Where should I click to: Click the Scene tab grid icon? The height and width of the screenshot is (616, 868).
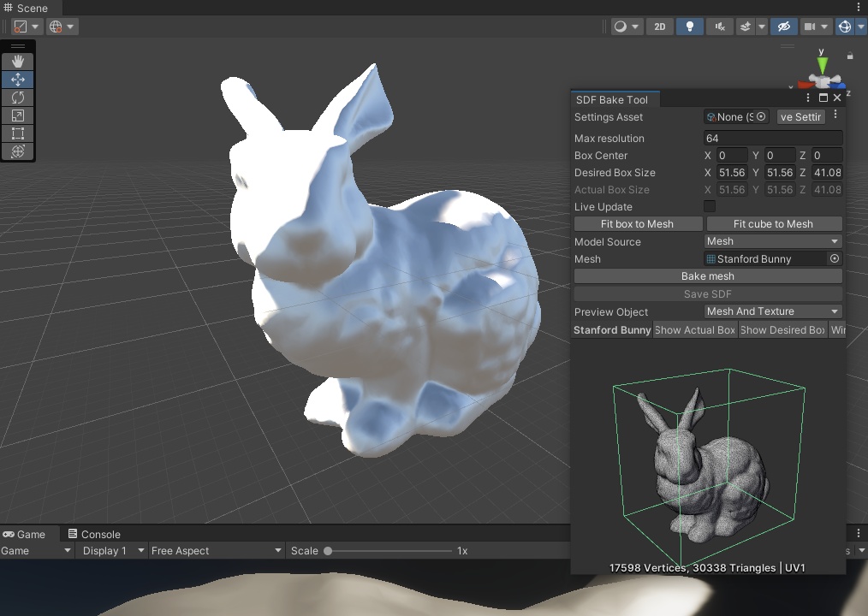coord(9,8)
